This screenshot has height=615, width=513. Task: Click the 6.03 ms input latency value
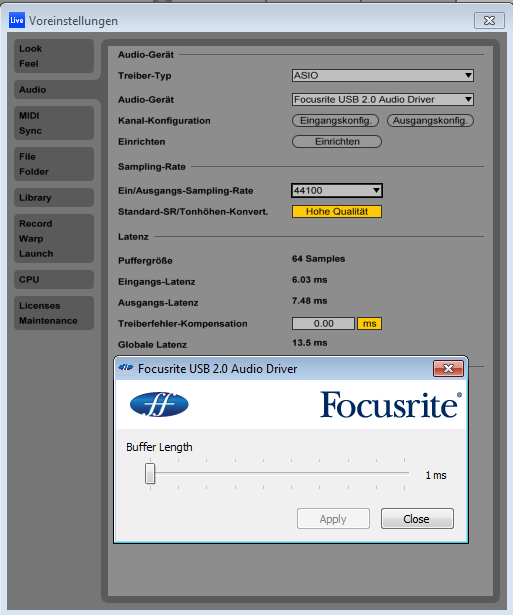[309, 280]
